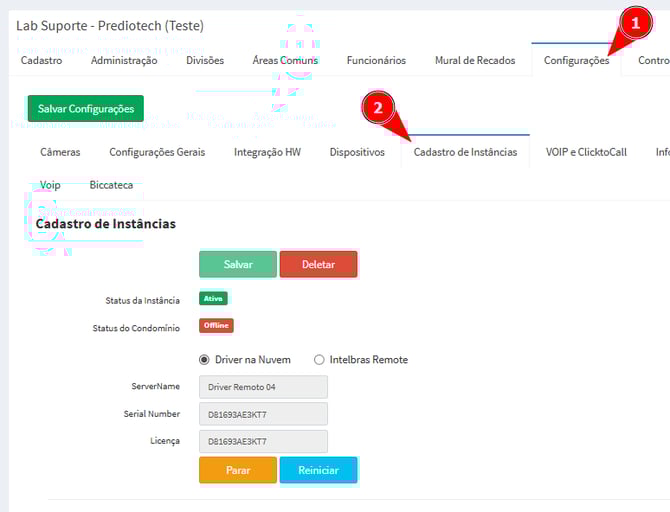Open the Configurações tab
The image size is (670, 512).
[x=576, y=61]
